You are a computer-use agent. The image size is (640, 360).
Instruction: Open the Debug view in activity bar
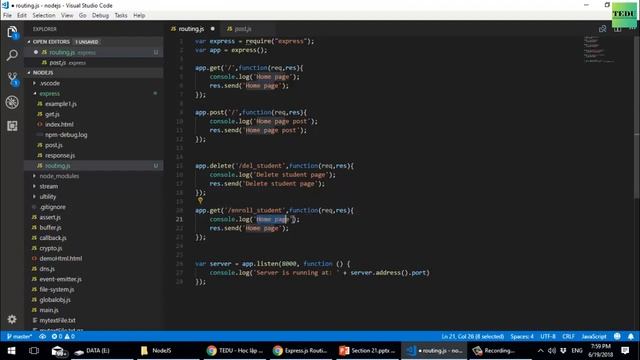tap(12, 102)
